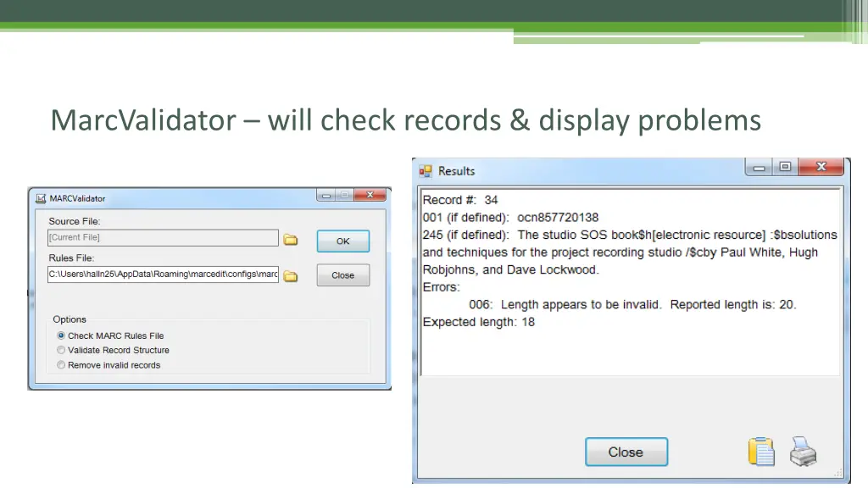Browse for Rules File folder icon
Screen dimensions: 868x488
click(x=291, y=276)
